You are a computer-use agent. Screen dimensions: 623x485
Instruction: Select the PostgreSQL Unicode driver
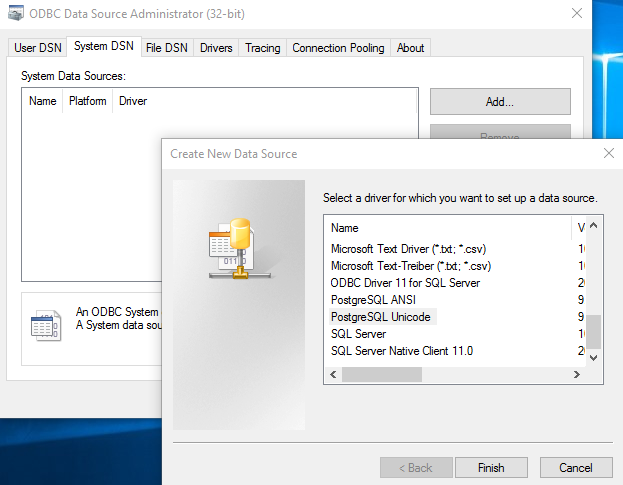click(x=381, y=317)
